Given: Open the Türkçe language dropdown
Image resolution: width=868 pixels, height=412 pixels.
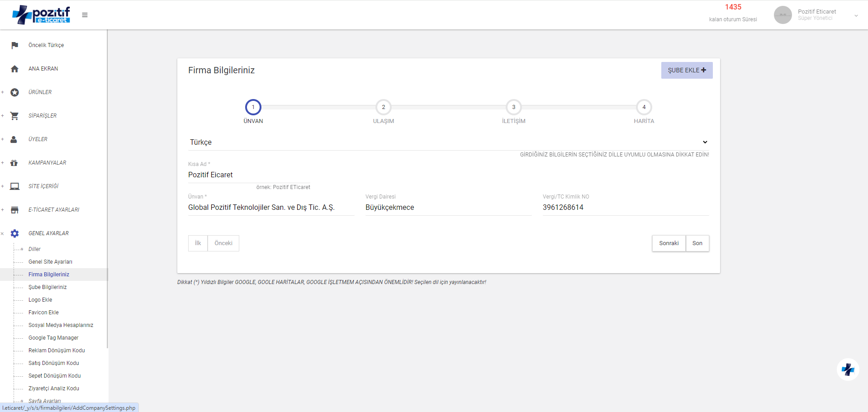Looking at the screenshot, I should [448, 142].
